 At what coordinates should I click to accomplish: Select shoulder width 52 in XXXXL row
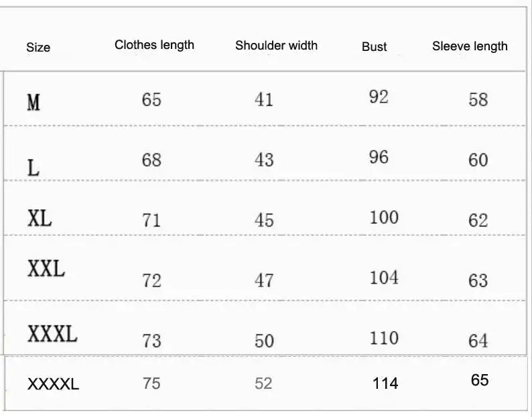[263, 383]
